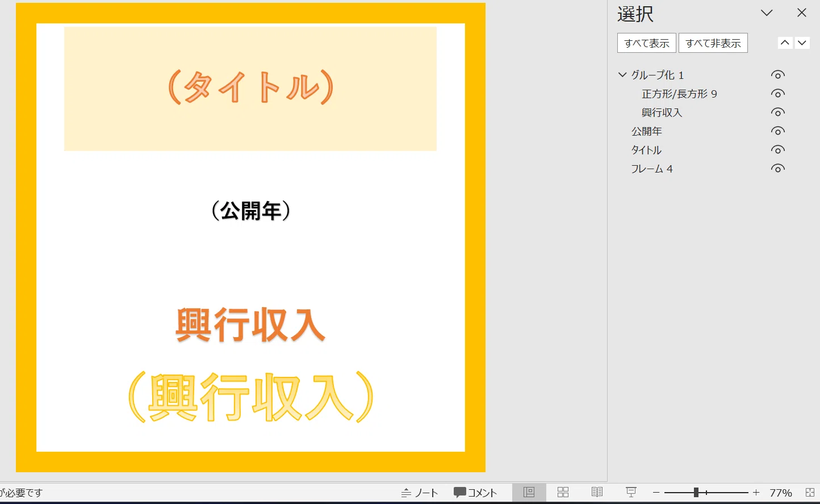Select 公開年 in the selection pane
The image size is (820, 504).
tap(647, 131)
